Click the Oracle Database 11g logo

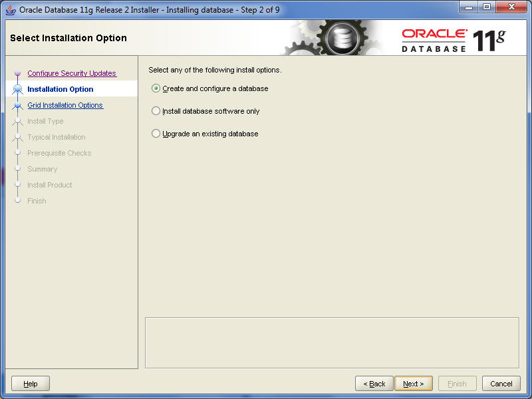454,41
